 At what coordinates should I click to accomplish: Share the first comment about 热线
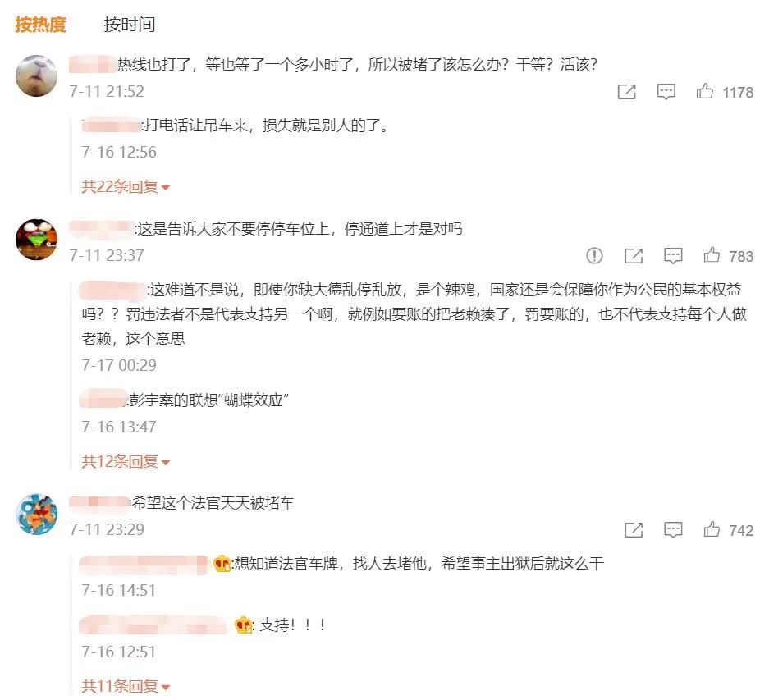(x=626, y=92)
